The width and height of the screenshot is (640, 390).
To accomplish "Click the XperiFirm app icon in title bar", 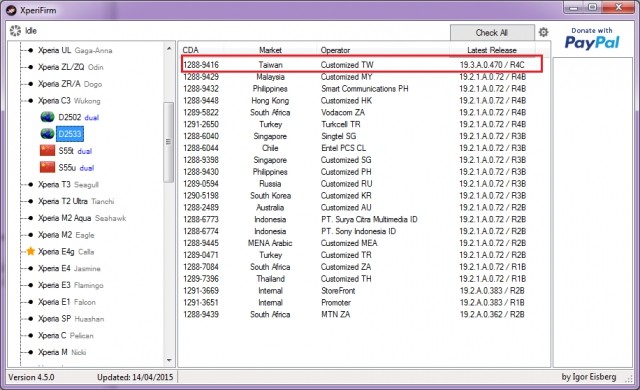I will [x=11, y=10].
